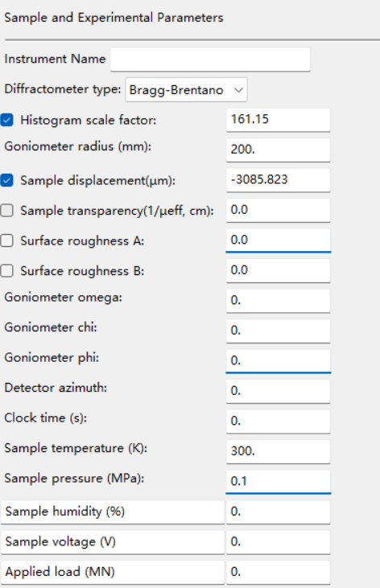The height and width of the screenshot is (588, 380).
Task: Edit Sample displacement value -3085.823
Action: 279,180
